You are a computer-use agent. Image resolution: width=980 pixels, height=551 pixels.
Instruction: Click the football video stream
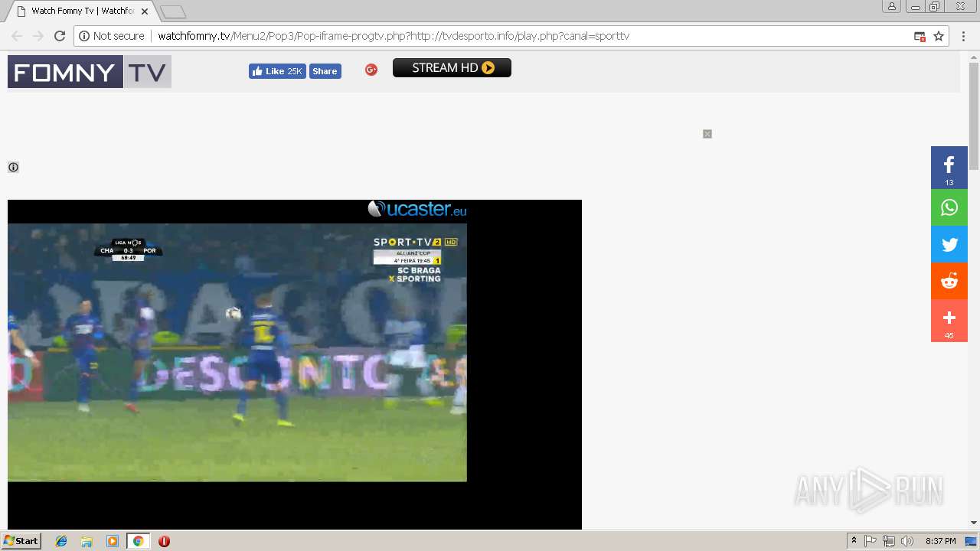pyautogui.click(x=237, y=352)
